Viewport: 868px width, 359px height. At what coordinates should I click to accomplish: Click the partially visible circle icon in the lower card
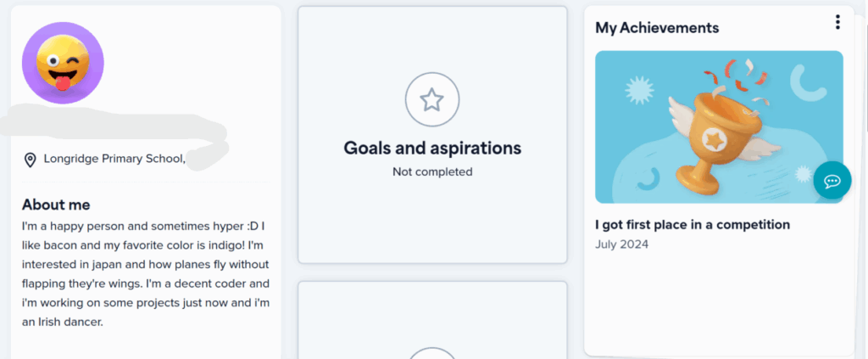click(x=432, y=353)
